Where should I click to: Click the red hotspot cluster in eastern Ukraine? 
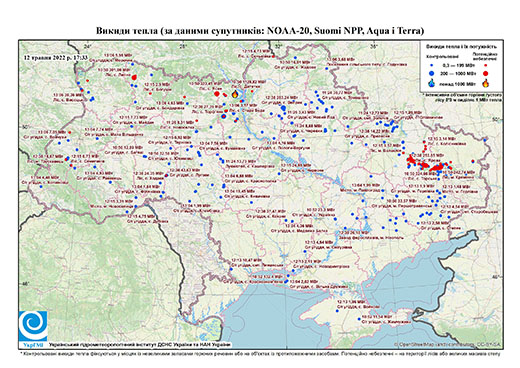428,163
